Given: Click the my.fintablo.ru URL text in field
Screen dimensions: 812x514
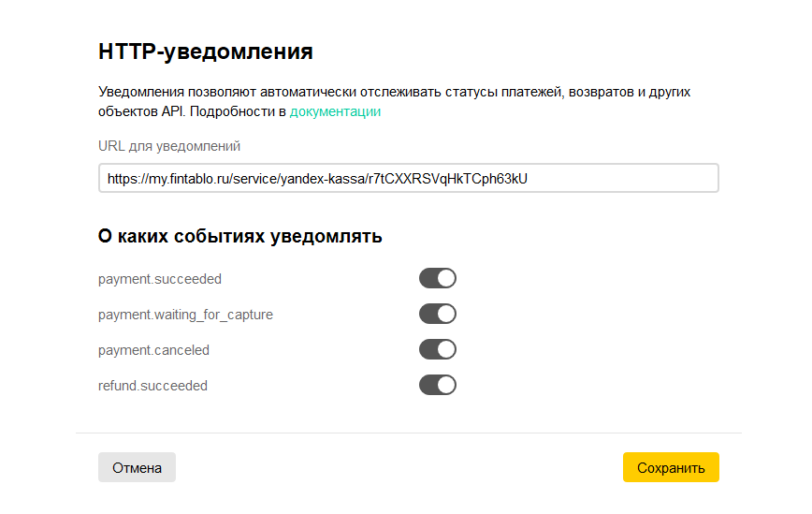Looking at the screenshot, I should point(317,179).
